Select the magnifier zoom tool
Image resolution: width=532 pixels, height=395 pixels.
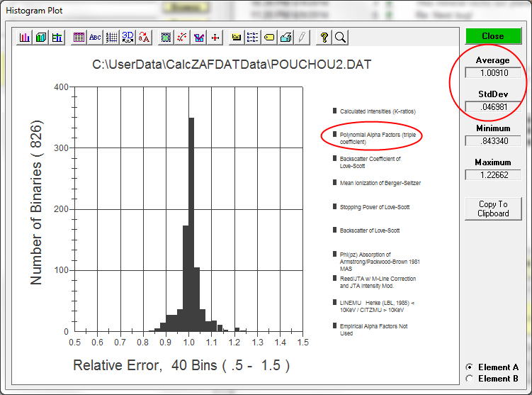pos(340,38)
